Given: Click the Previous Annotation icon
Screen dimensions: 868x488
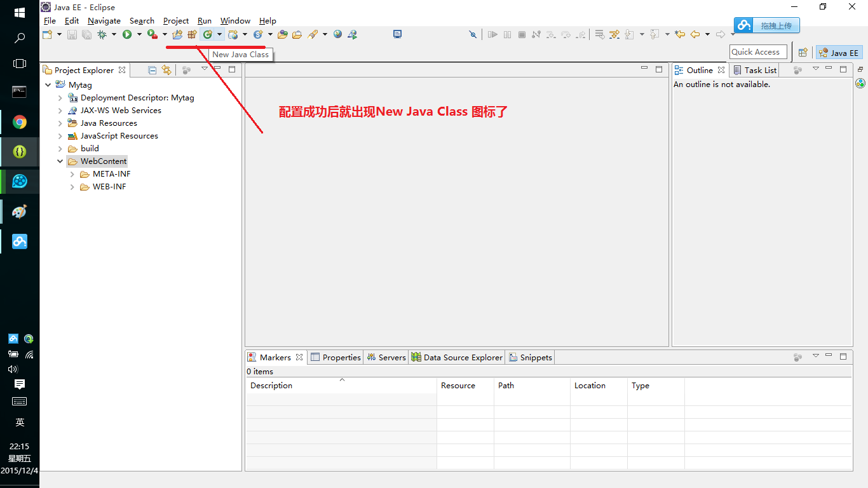Looking at the screenshot, I should click(654, 34).
